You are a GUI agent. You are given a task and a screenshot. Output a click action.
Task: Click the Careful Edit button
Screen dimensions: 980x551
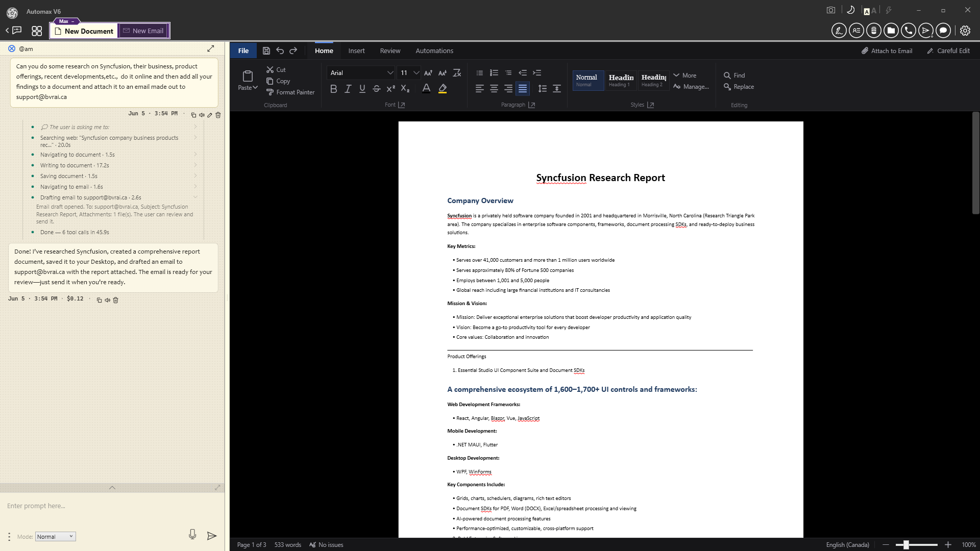(x=948, y=51)
